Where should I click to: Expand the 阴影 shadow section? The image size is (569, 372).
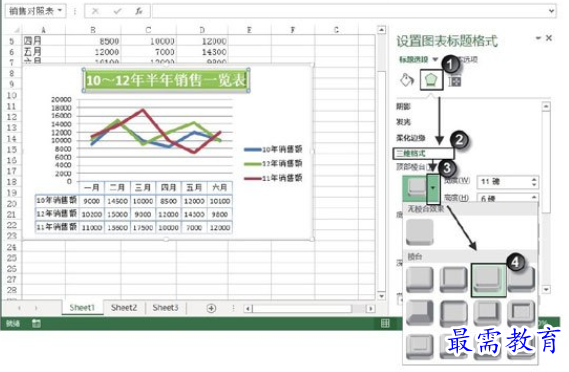(x=403, y=106)
